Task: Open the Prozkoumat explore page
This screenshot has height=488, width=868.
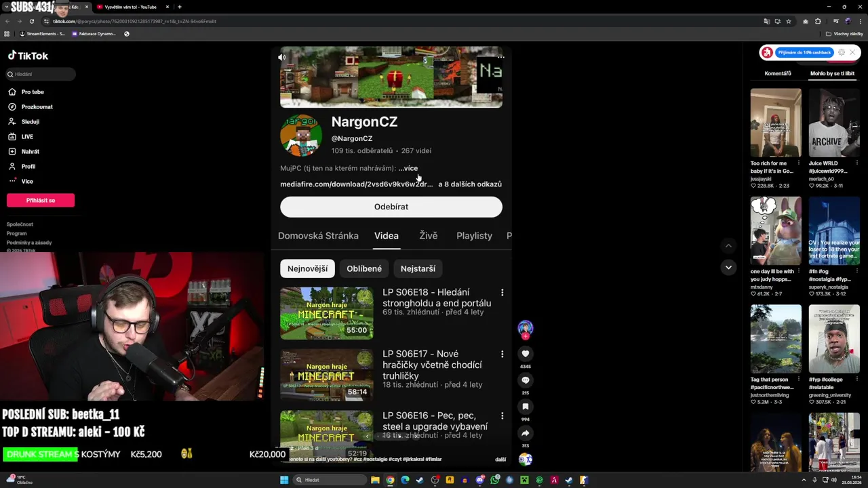Action: 31,107
